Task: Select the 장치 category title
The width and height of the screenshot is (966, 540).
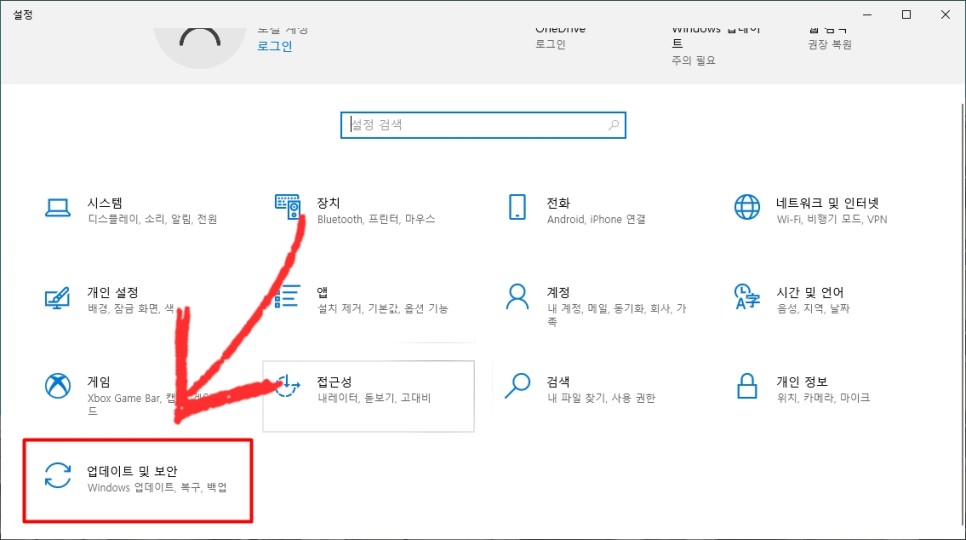Action: click(328, 203)
